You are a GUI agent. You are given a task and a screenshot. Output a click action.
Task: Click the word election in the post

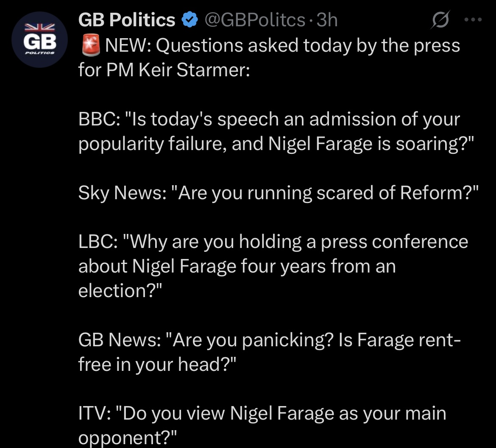[x=112, y=291]
